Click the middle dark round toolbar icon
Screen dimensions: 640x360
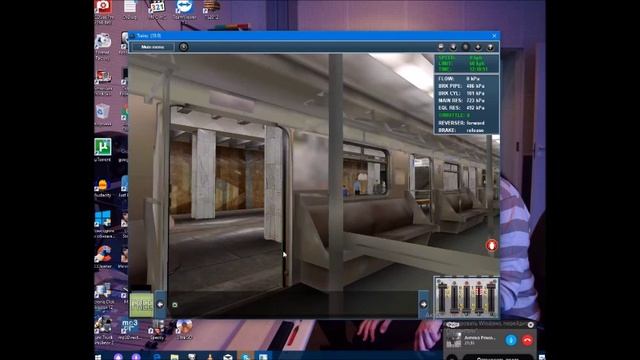pos(466,47)
